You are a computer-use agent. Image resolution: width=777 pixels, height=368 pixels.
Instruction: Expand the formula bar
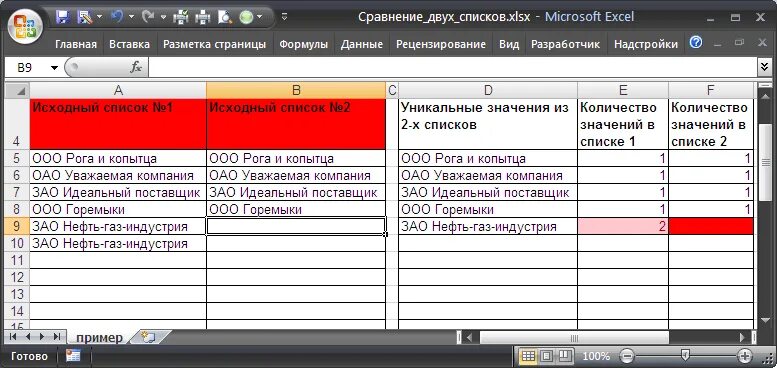coord(764,67)
